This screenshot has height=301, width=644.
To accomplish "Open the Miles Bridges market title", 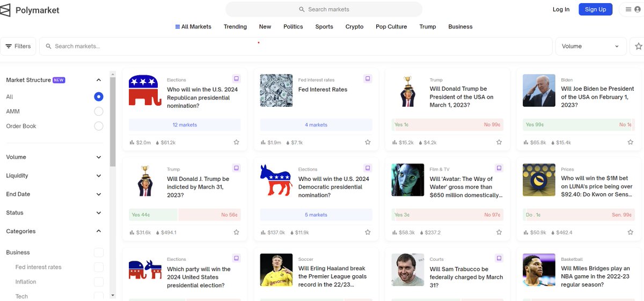I will coord(596,277).
